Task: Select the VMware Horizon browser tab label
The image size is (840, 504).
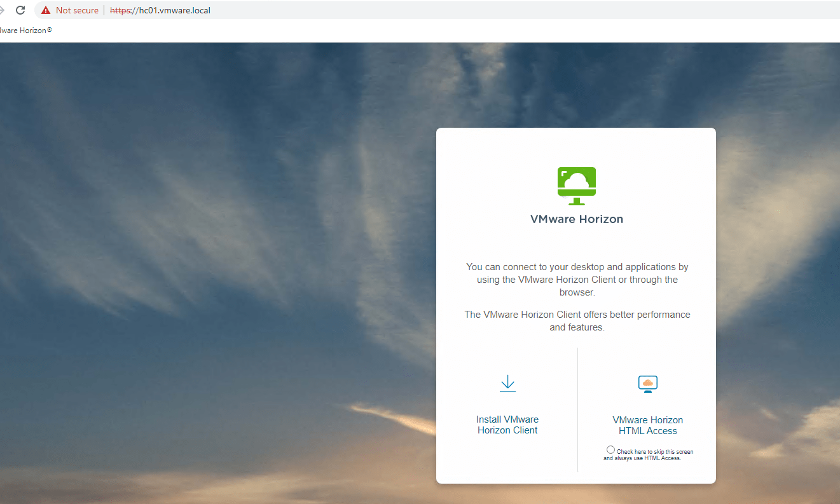Action: [x=25, y=30]
